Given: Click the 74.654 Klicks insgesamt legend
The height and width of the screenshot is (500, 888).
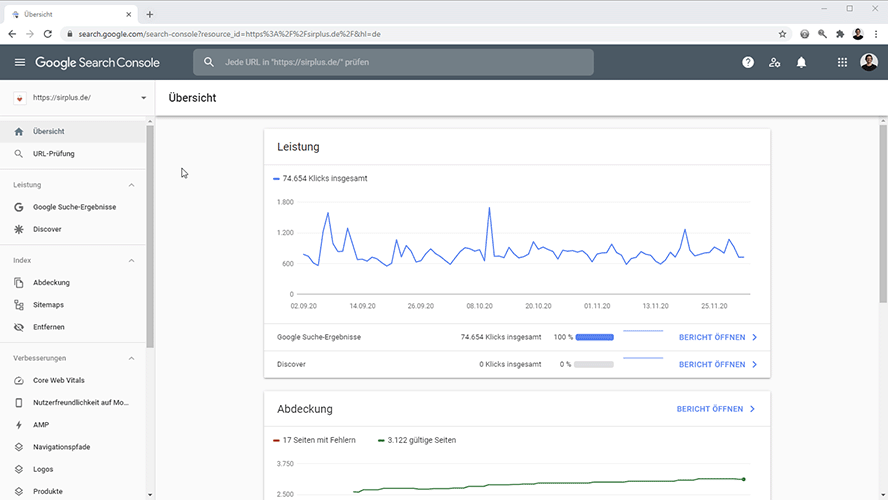Looking at the screenshot, I should click(320, 178).
